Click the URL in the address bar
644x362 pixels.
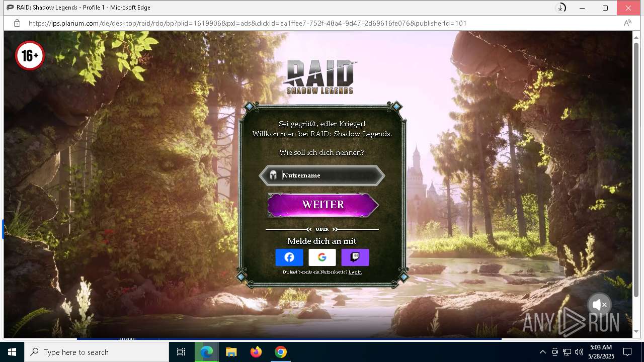(248, 23)
